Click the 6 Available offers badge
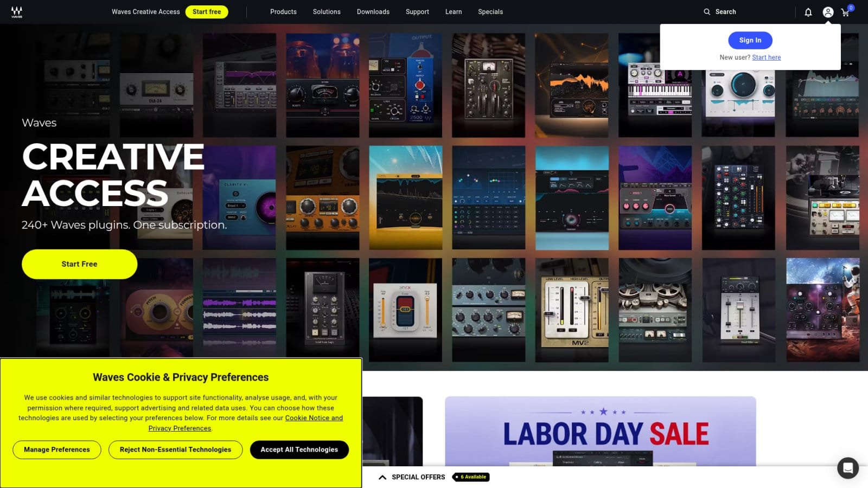Screen dimensions: 868x488 pos(471,477)
